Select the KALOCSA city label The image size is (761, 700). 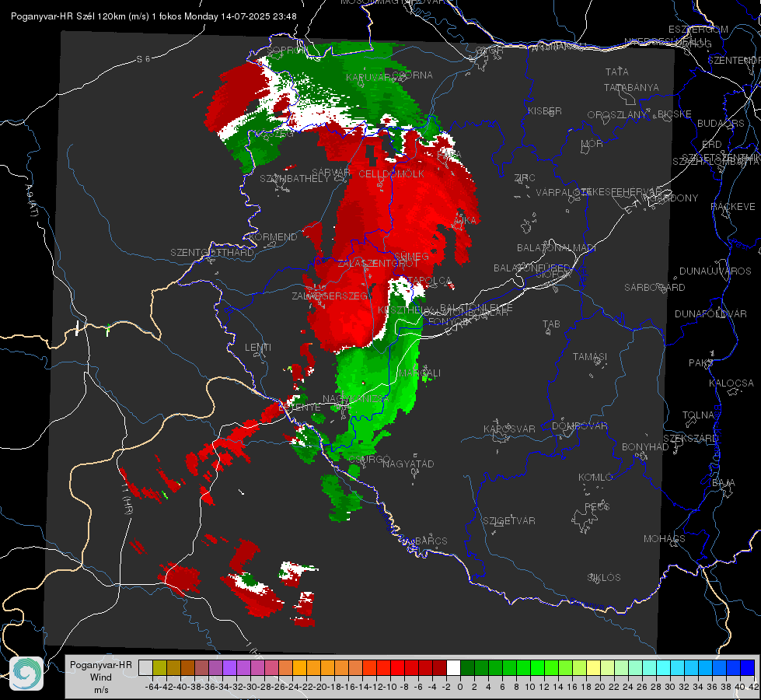(731, 383)
